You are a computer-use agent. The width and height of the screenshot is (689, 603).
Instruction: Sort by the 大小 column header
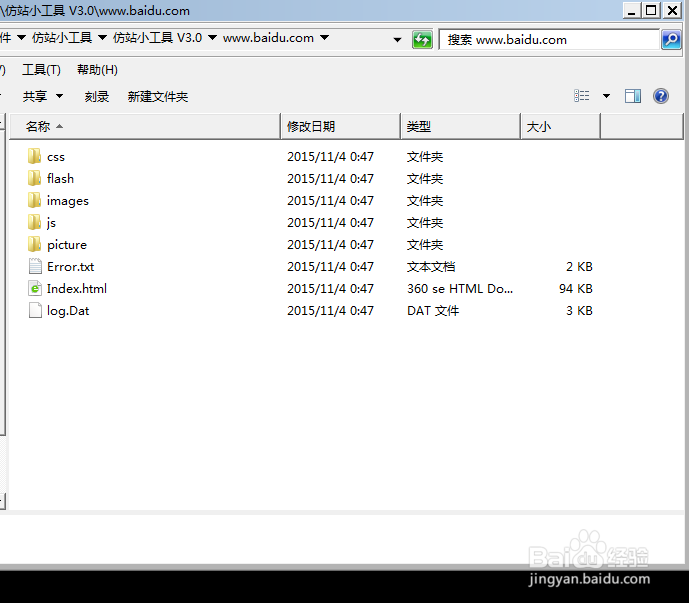point(561,127)
